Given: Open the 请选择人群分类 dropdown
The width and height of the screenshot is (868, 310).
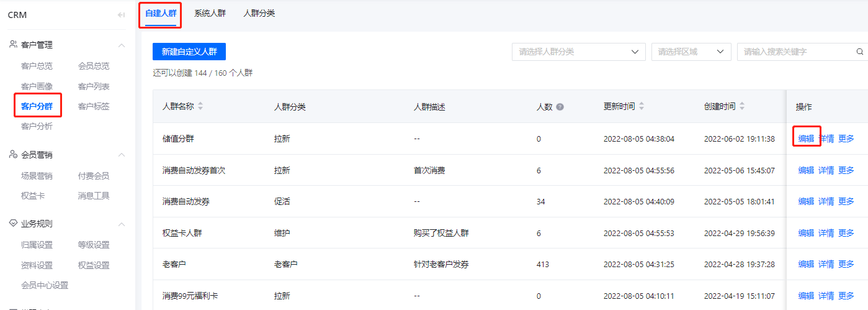Looking at the screenshot, I should (579, 52).
